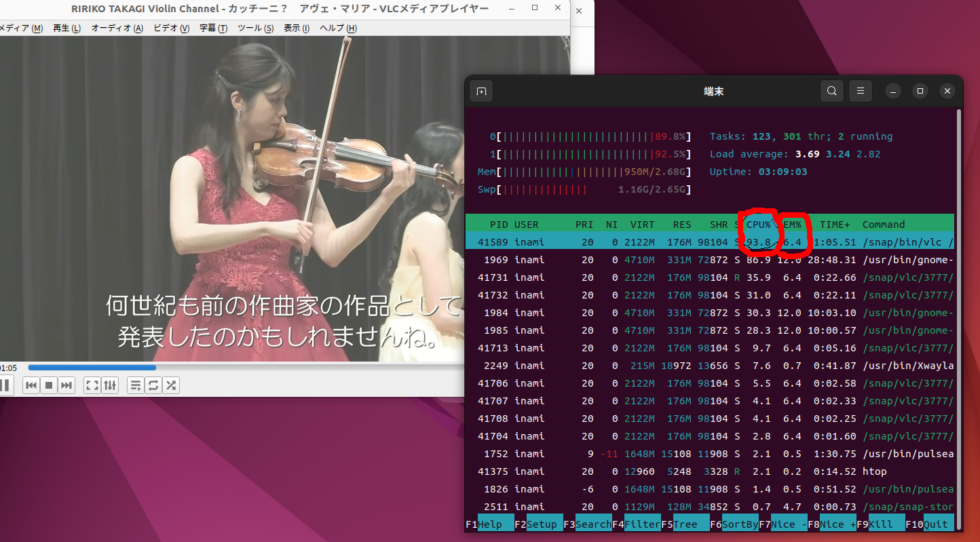
Task: Sort htop by the USER column
Action: (527, 225)
